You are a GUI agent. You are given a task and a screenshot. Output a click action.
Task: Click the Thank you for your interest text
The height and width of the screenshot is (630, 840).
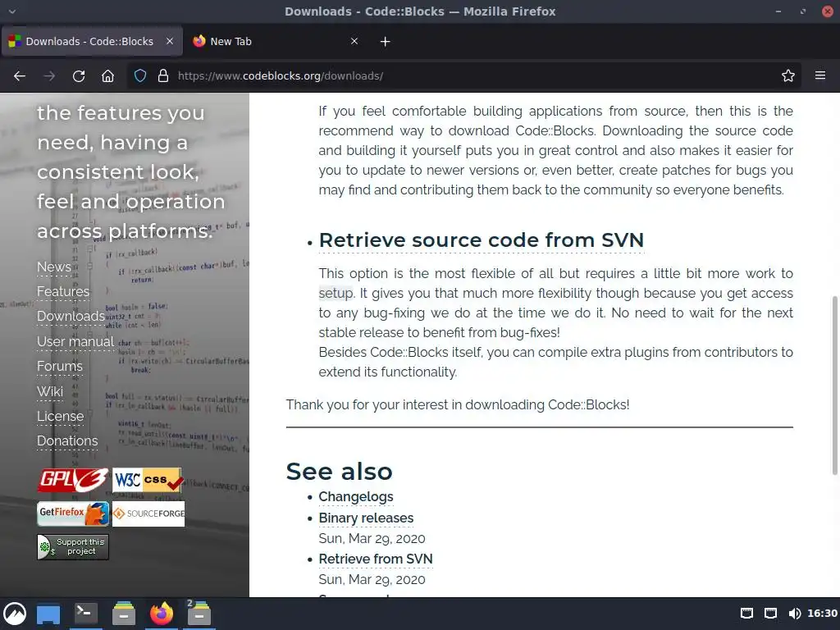tap(458, 404)
